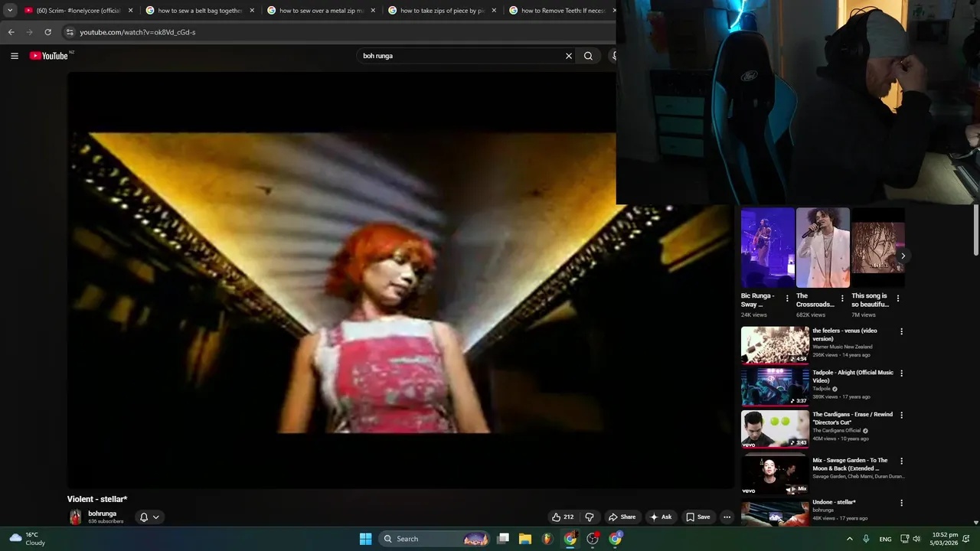This screenshot has height=551, width=980.
Task: Open 'the feelers - venus (video version)' title
Action: (x=844, y=334)
